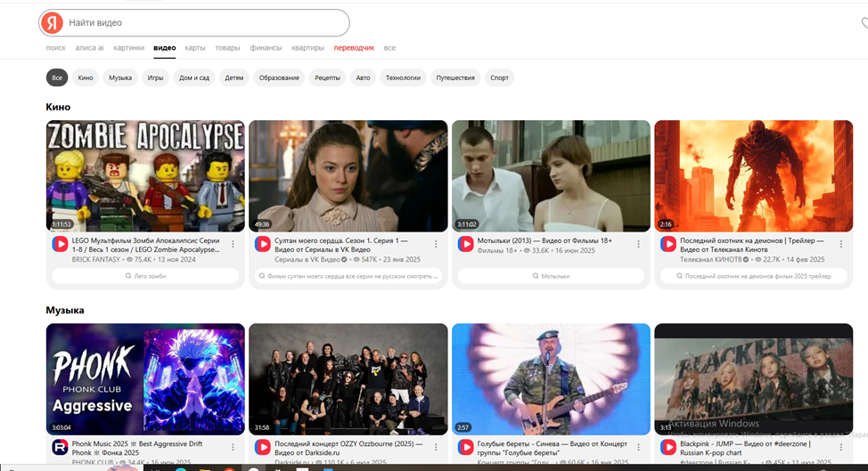The image size is (868, 471).
Task: Click the source icon beside LEGO Мультфильм title
Action: coord(60,244)
